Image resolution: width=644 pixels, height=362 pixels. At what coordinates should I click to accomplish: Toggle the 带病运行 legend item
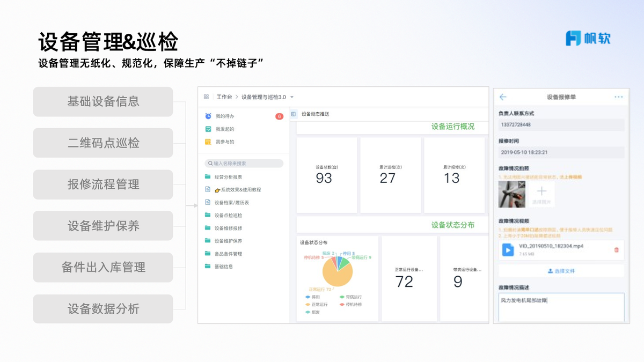(351, 297)
